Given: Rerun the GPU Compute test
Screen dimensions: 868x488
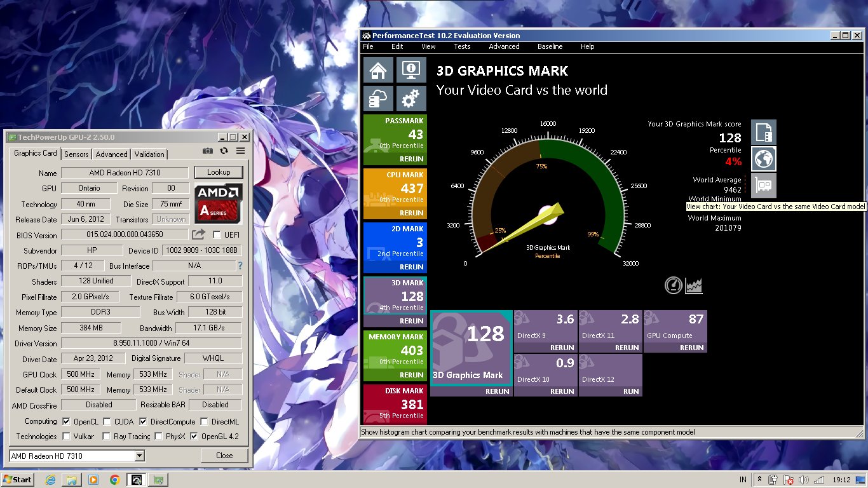Looking at the screenshot, I should [x=692, y=348].
